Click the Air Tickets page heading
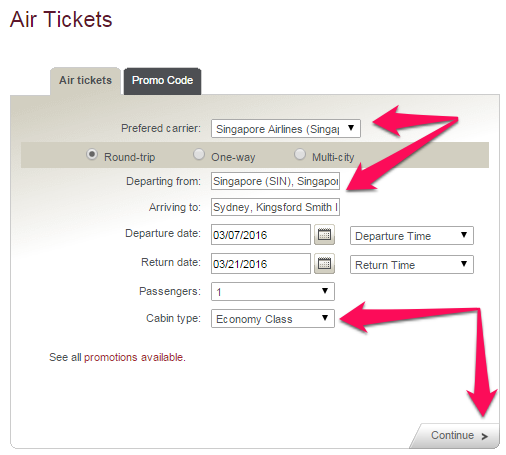Screen dimensions: 506x455 click(x=61, y=19)
